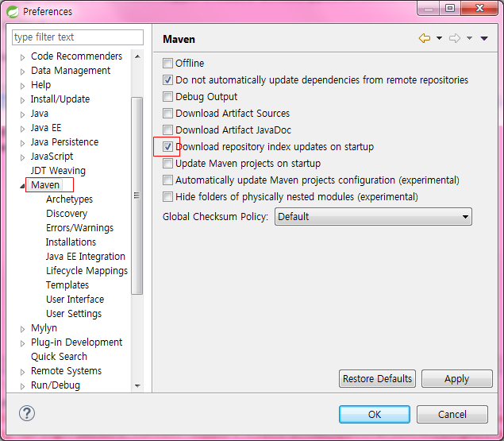This screenshot has height=441, width=504.
Task: Click the back navigation arrow icon
Action: click(425, 38)
